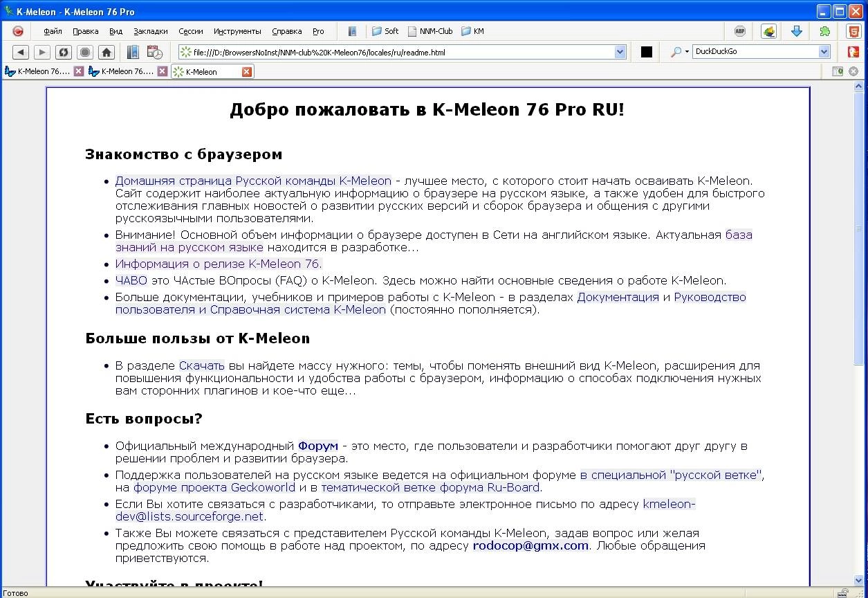
Task: Open the Вид menu
Action: click(x=116, y=31)
